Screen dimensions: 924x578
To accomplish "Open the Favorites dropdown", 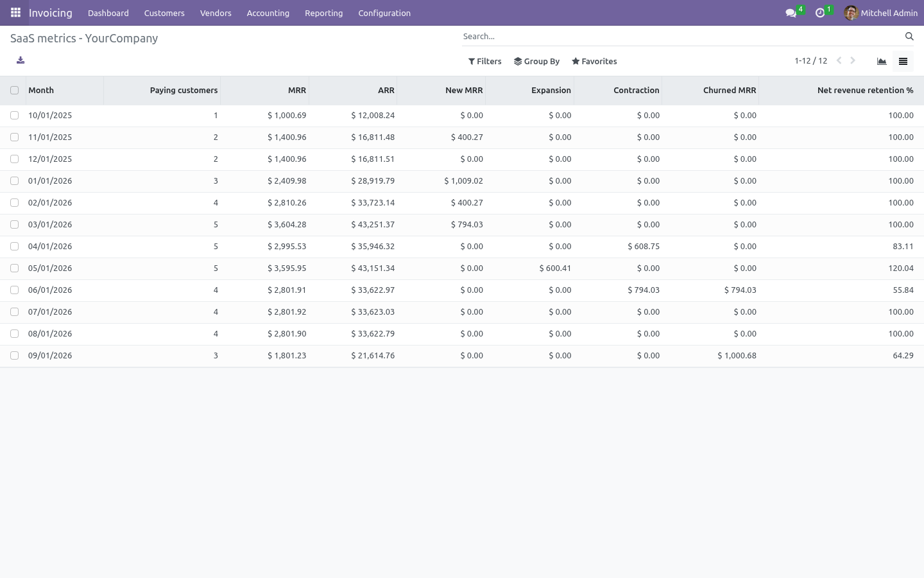I will (x=594, y=62).
